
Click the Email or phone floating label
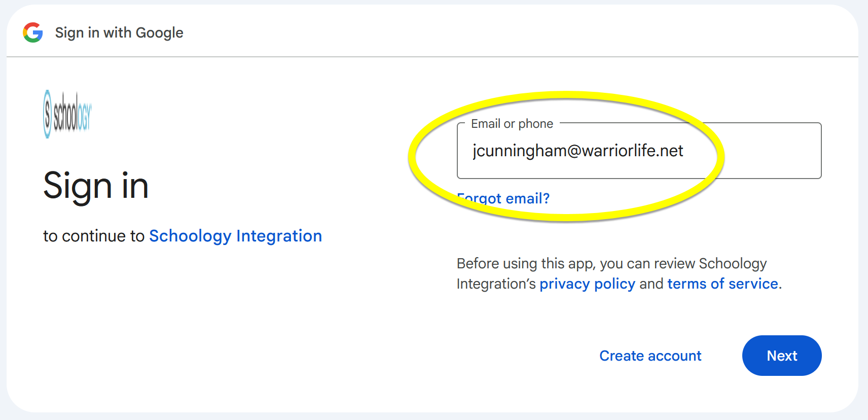coord(512,124)
